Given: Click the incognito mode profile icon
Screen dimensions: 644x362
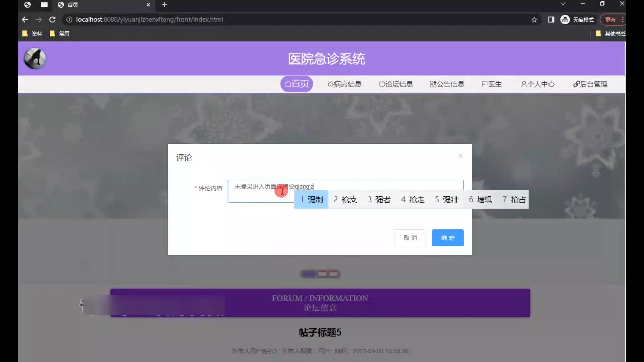Looking at the screenshot, I should (565, 20).
